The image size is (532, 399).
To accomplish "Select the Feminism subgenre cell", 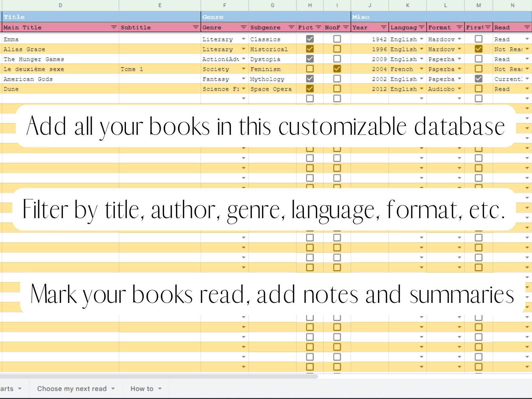I will click(x=272, y=69).
